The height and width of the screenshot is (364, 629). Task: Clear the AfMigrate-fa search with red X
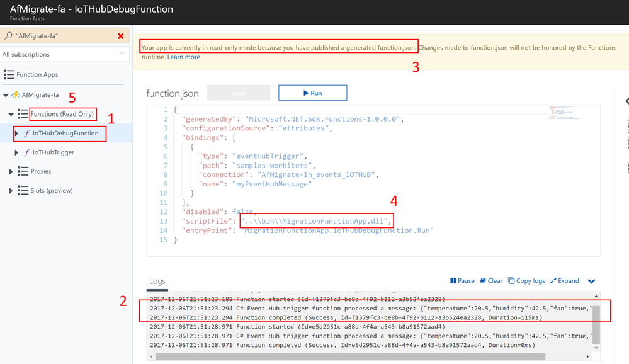[x=120, y=36]
